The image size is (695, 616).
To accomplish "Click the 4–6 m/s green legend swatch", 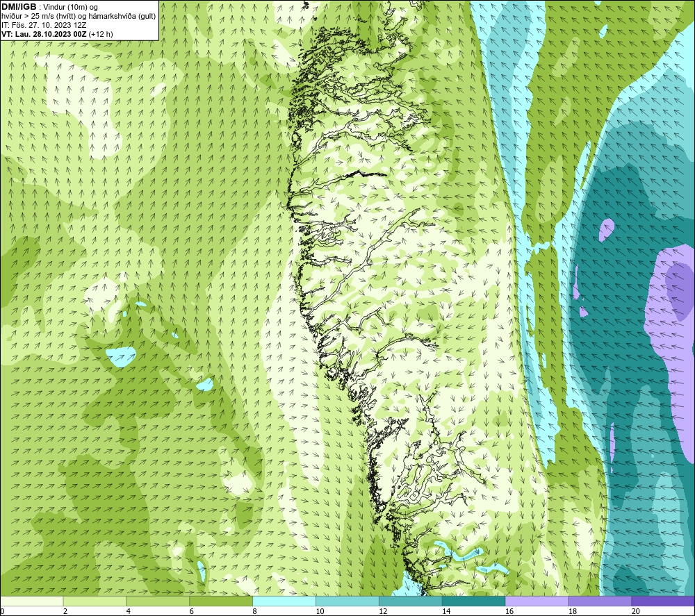I will pyautogui.click(x=158, y=601).
